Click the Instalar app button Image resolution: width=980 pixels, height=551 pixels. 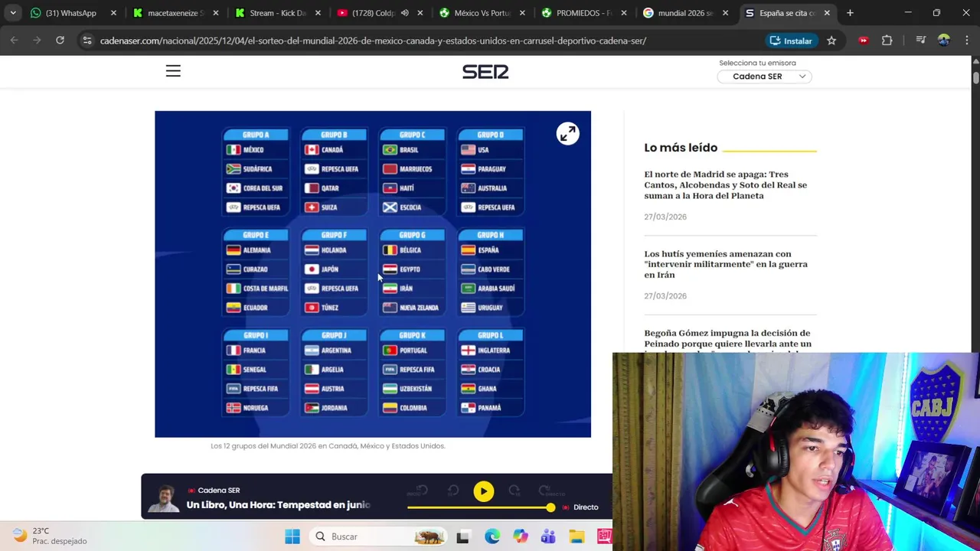coord(791,41)
